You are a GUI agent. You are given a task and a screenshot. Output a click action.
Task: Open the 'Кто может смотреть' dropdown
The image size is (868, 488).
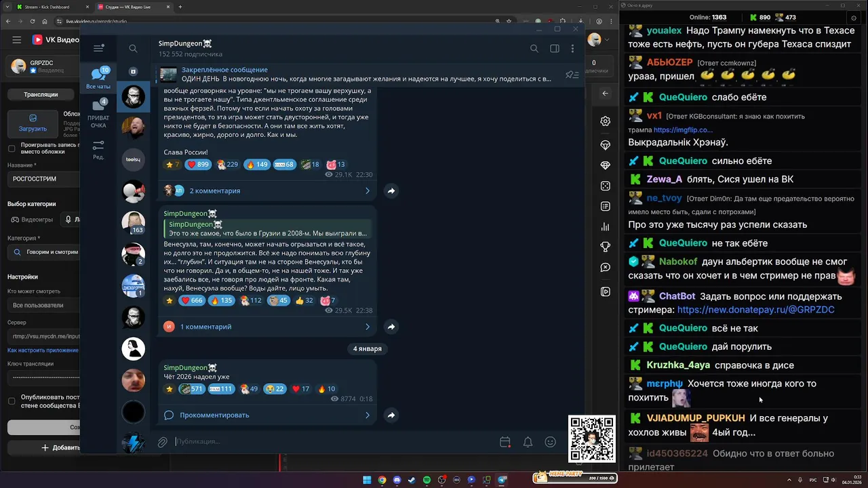(x=43, y=306)
